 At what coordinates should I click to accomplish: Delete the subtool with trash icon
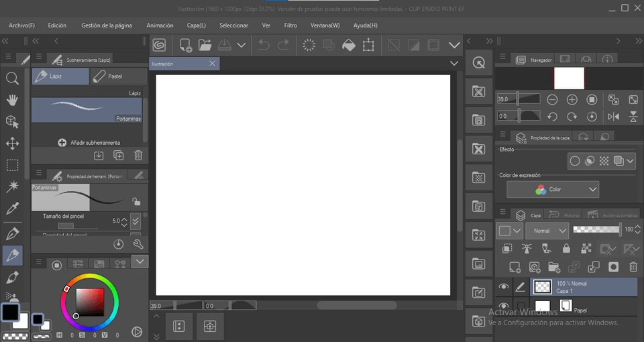tap(138, 155)
